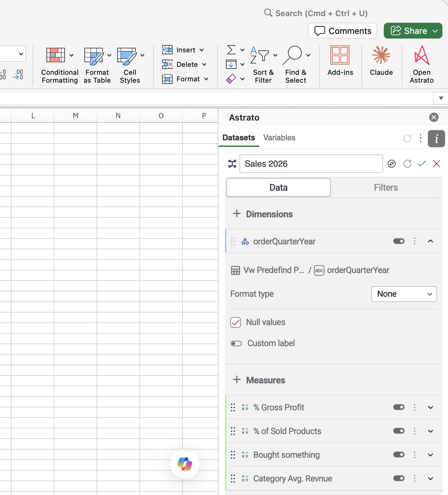The image size is (448, 495).
Task: Cancel dataset edit with red X
Action: click(x=436, y=164)
